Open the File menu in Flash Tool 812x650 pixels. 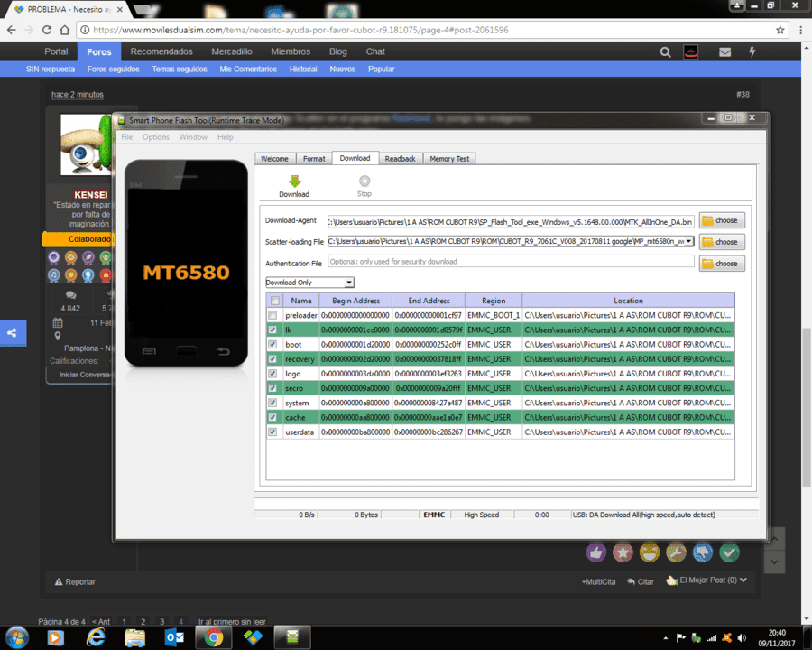(127, 137)
